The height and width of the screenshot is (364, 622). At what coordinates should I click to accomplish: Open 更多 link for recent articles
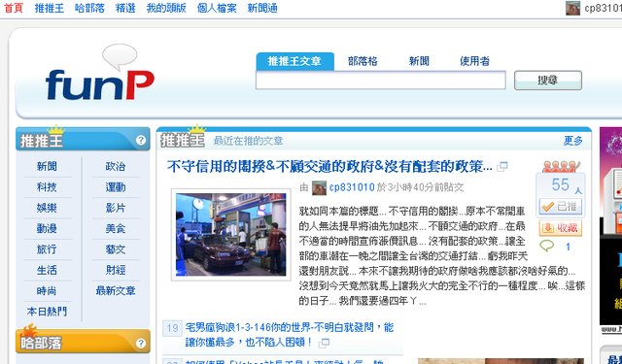[573, 141]
